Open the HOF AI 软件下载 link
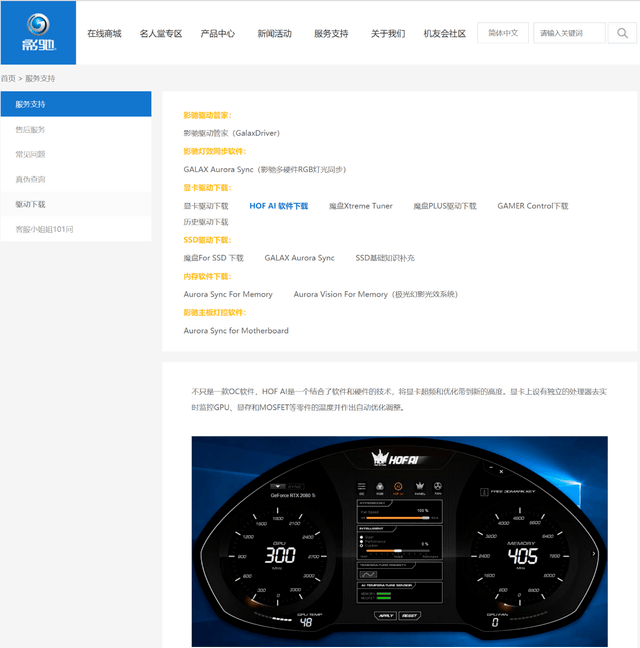The width and height of the screenshot is (640, 648). pos(278,206)
